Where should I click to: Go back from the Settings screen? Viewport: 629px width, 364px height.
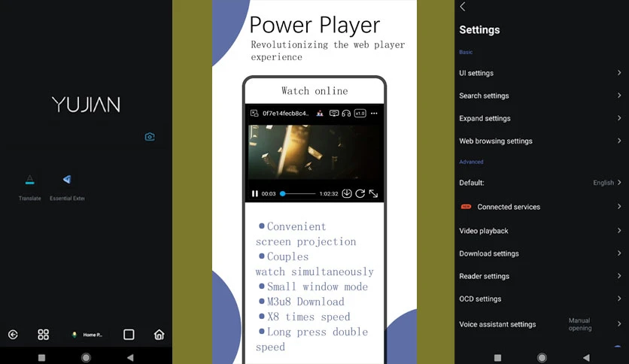tap(463, 7)
